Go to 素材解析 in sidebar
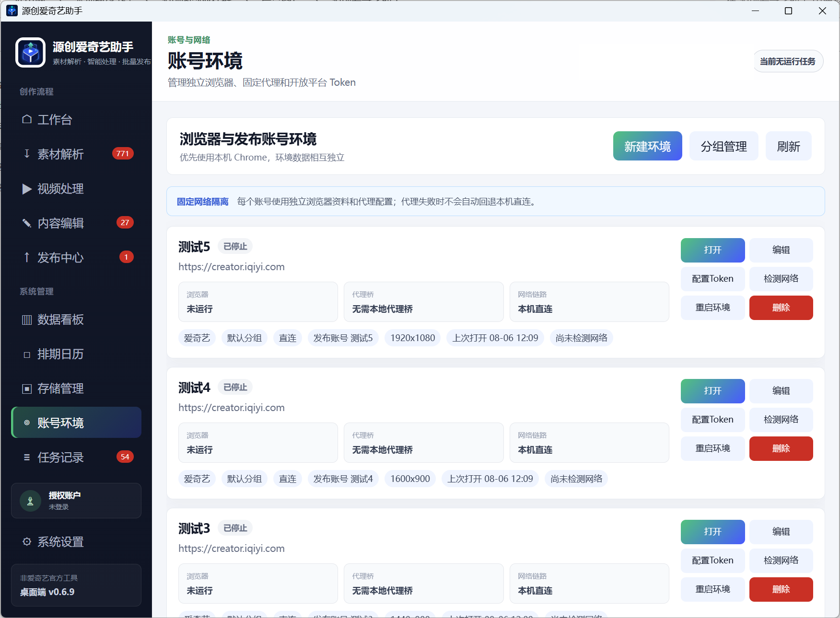Image resolution: width=840 pixels, height=618 pixels. pos(76,154)
